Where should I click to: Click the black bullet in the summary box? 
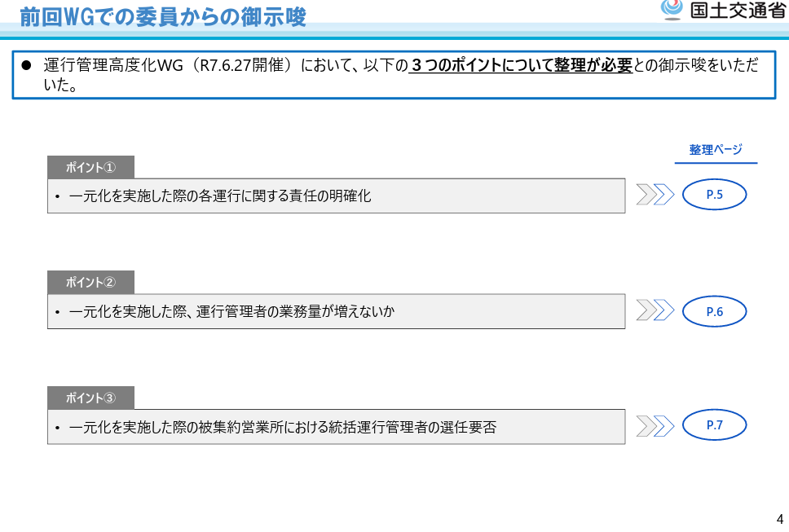click(25, 65)
